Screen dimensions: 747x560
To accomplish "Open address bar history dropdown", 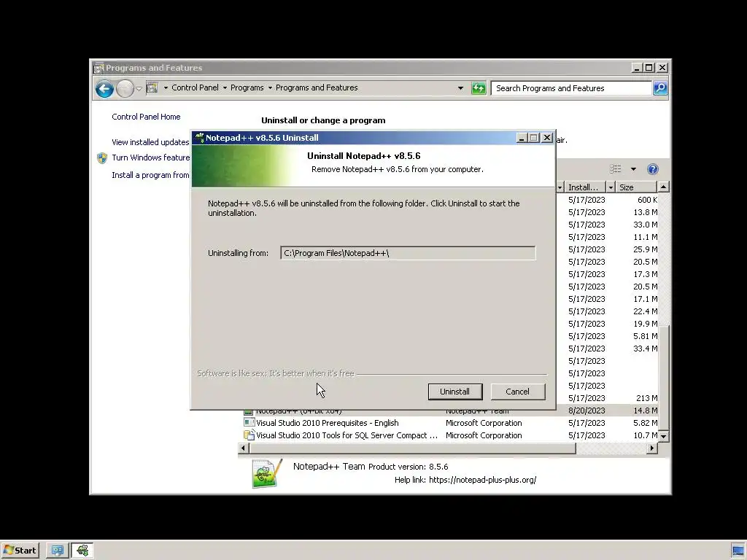I will pyautogui.click(x=460, y=88).
